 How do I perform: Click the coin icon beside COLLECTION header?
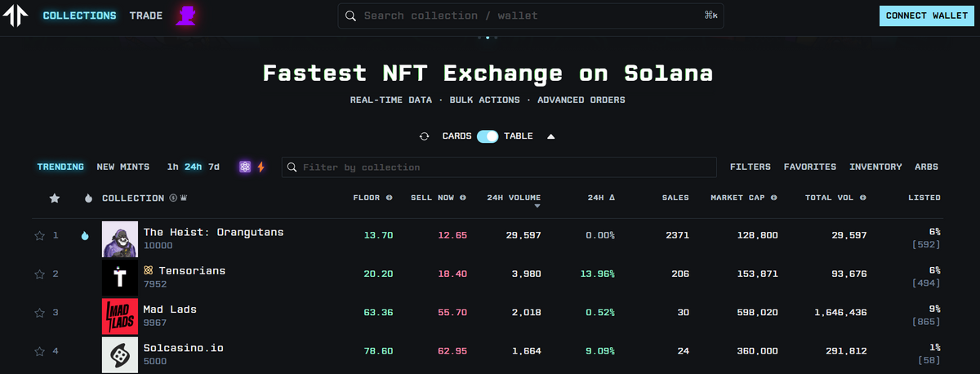tap(172, 198)
